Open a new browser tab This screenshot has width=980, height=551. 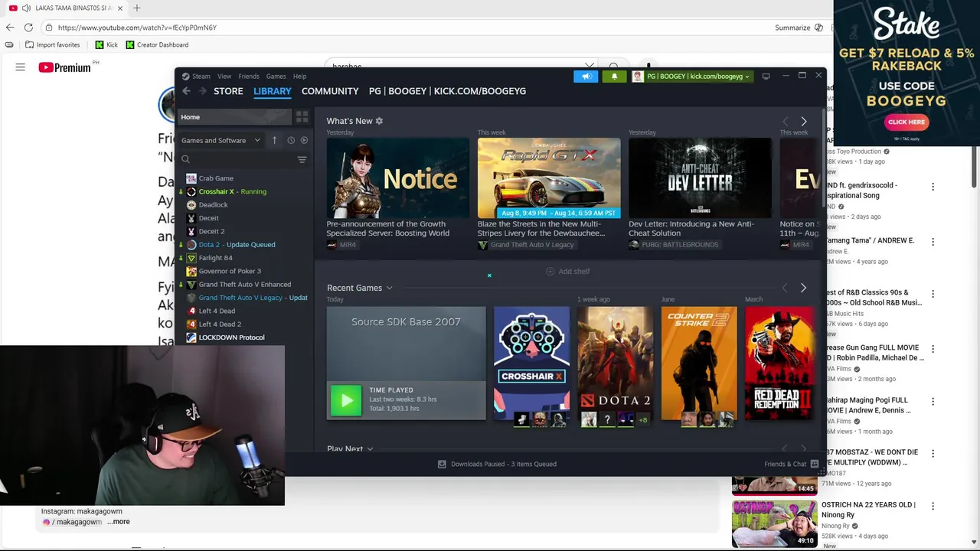136,8
